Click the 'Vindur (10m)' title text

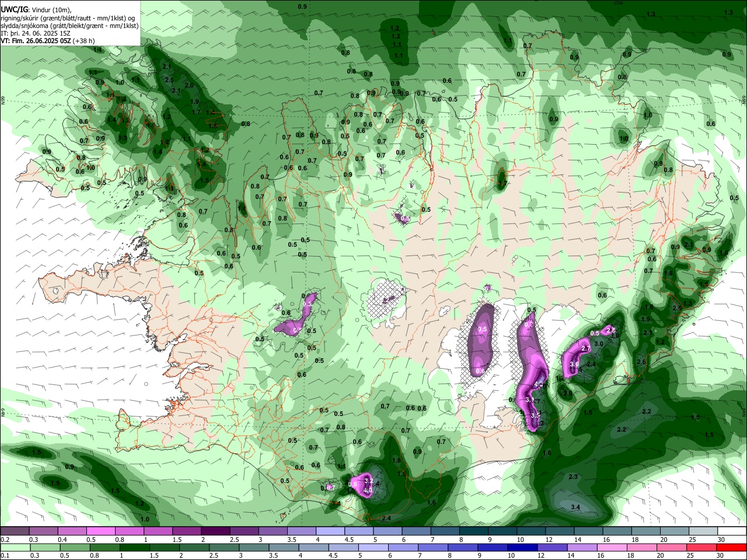click(x=50, y=10)
